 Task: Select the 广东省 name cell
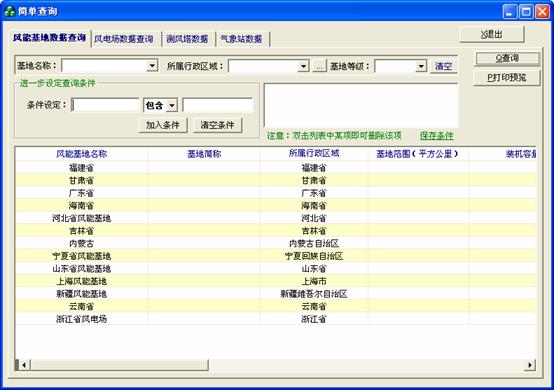pos(82,193)
